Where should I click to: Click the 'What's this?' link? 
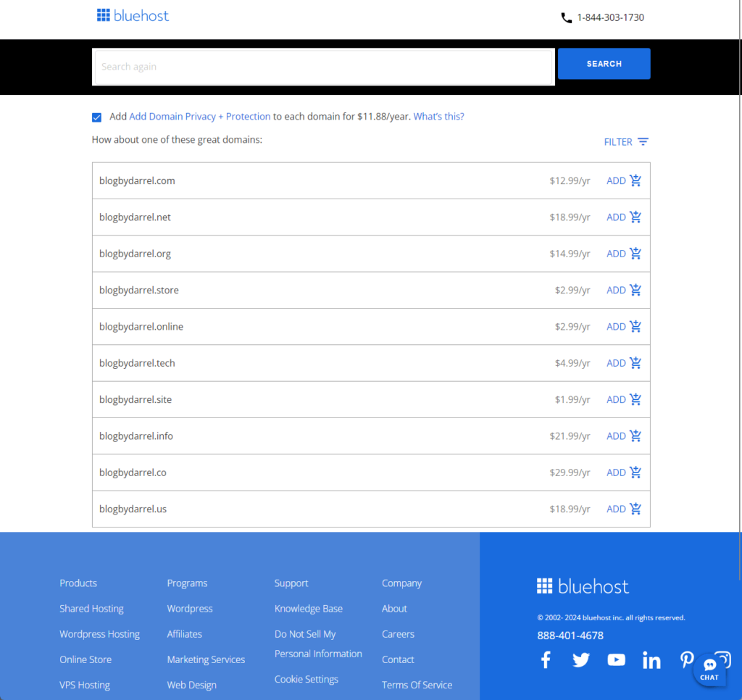tap(438, 117)
